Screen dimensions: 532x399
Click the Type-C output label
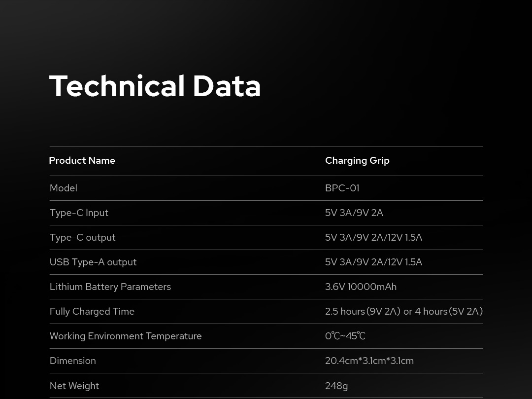(82, 238)
